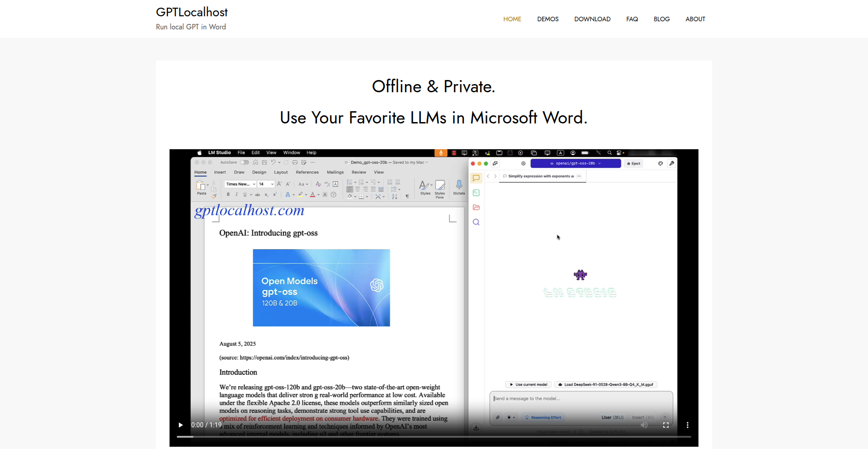This screenshot has width=868, height=449.
Task: Click the Align Left paragraph icon
Action: coord(349,189)
